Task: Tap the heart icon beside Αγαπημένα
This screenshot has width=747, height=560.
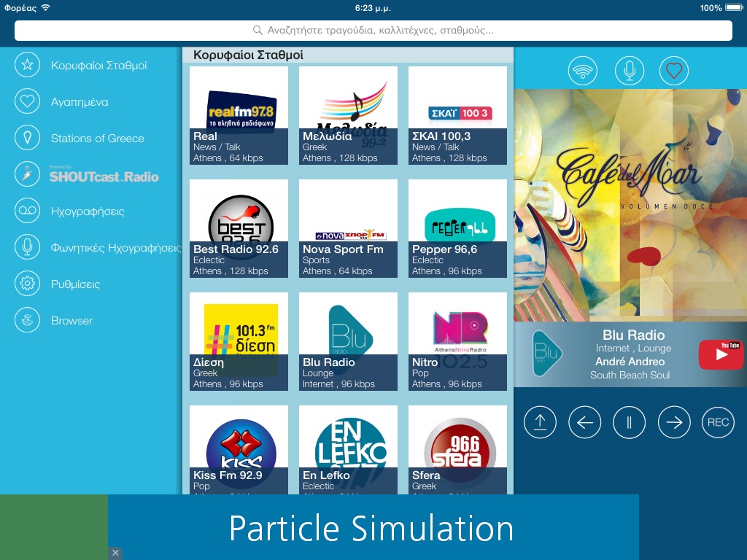Action: coord(27,101)
